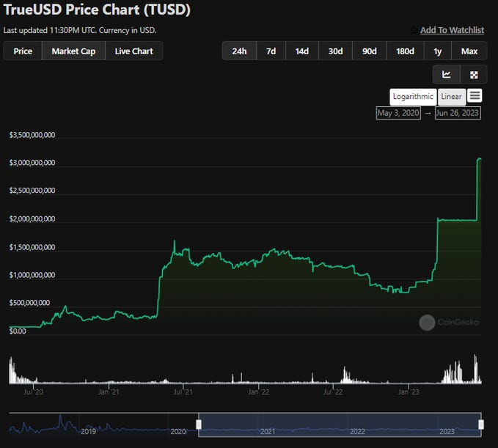Viewport: 498px width, 448px height.
Task: Switch chart scale to Linear
Action: [x=451, y=97]
